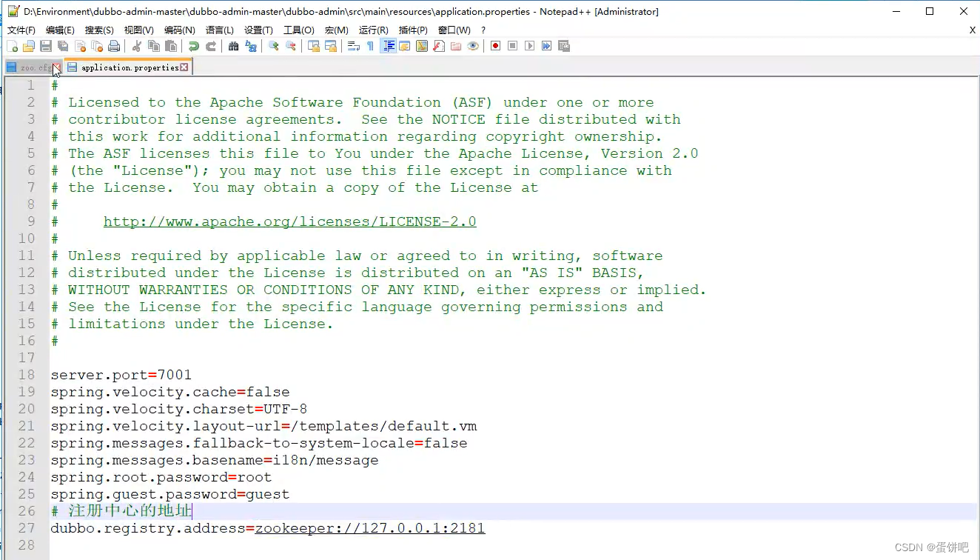The height and width of the screenshot is (560, 980).
Task: Open the 运行(R) menu
Action: (x=373, y=30)
